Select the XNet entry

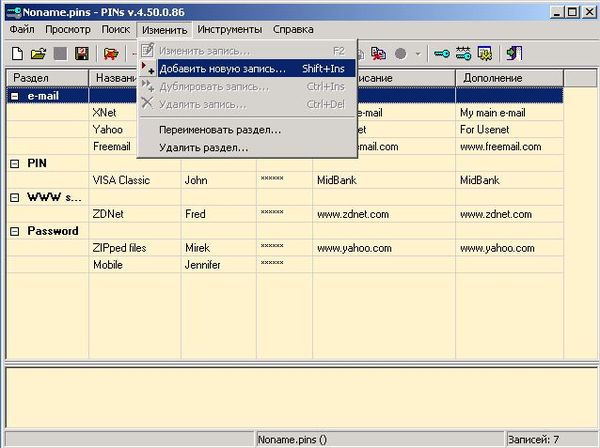click(104, 113)
